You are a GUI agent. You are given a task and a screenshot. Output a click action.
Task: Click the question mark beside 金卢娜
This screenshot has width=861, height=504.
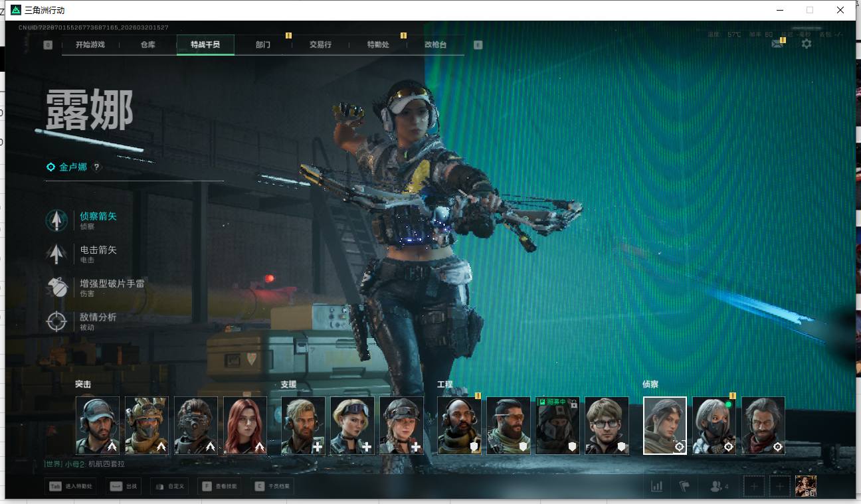pos(96,167)
